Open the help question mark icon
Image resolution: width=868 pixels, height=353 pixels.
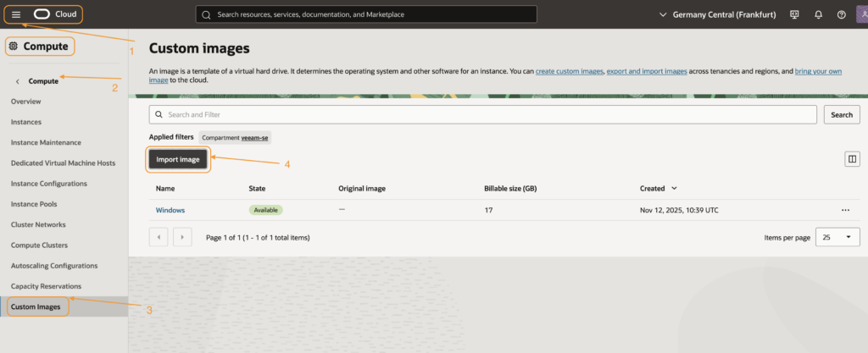841,14
